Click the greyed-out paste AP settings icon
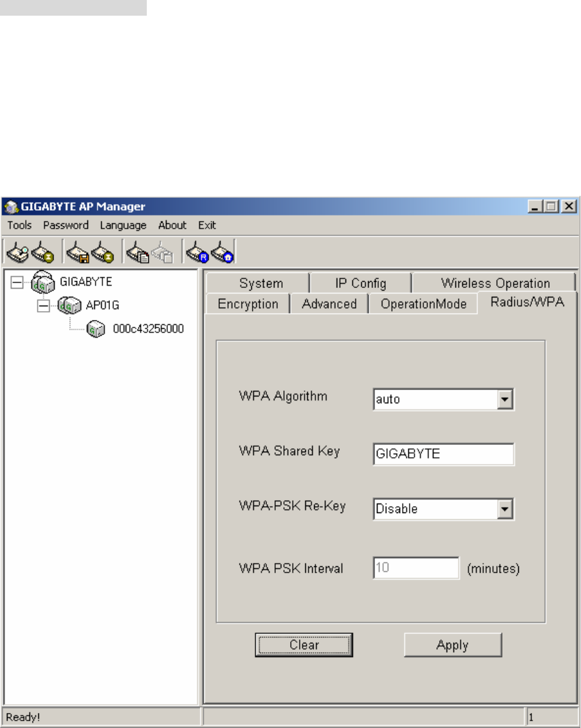The image size is (581, 728). tap(162, 252)
